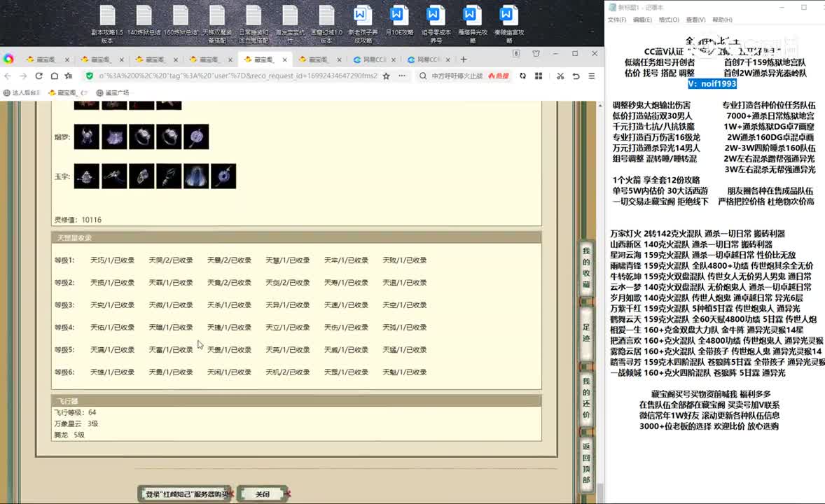The width and height of the screenshot is (825, 504).
Task: Click the first 烟罗 helmet equipment icon
Action: click(x=87, y=136)
